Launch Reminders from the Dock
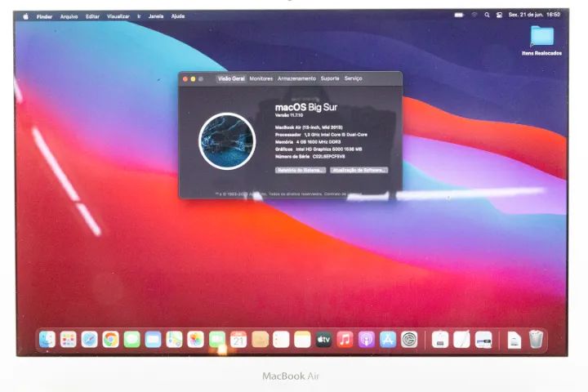The image size is (588, 392). point(281,340)
